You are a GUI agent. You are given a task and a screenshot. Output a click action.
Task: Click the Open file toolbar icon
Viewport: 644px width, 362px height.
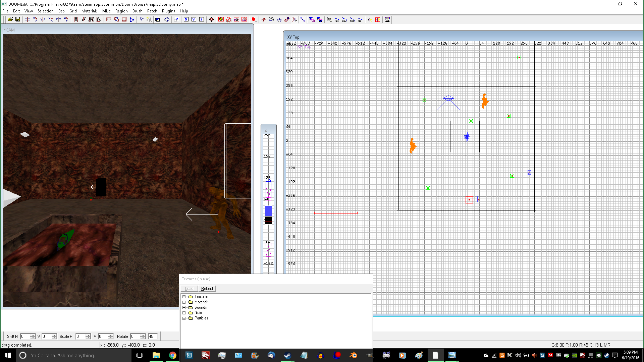tap(10, 19)
